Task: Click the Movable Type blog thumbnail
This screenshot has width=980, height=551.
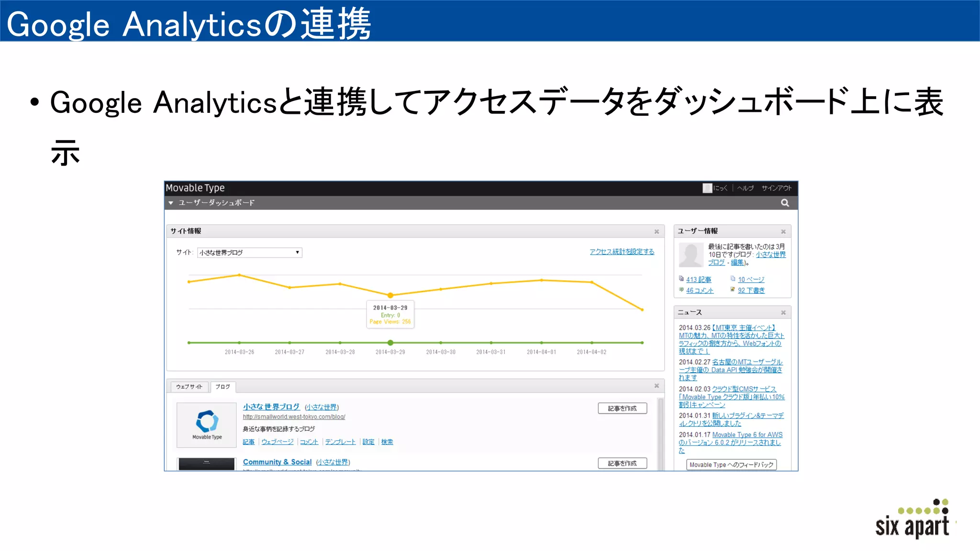Action: (x=207, y=425)
